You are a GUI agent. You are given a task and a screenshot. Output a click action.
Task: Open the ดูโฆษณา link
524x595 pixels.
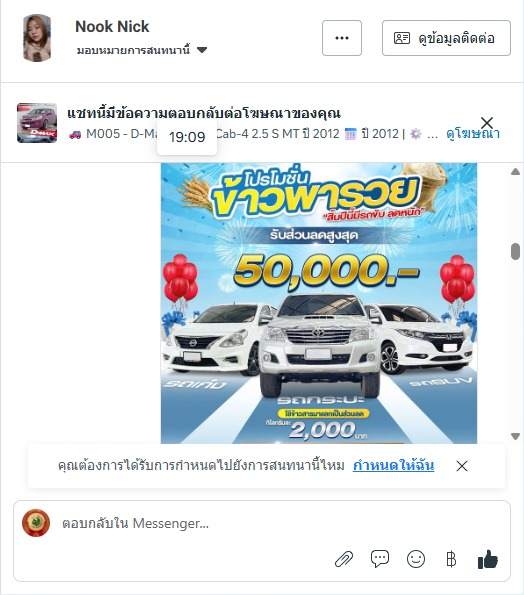point(473,134)
